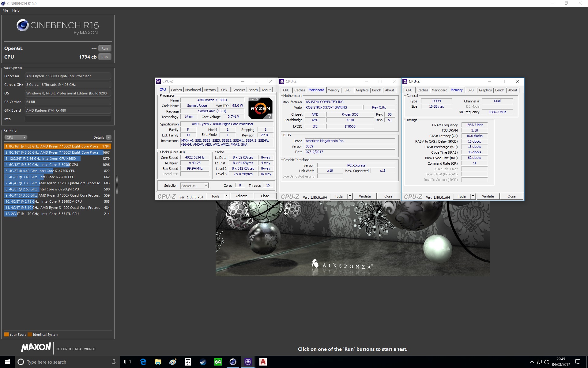Open Steam from the taskbar
The height and width of the screenshot is (368, 588).
point(203,362)
